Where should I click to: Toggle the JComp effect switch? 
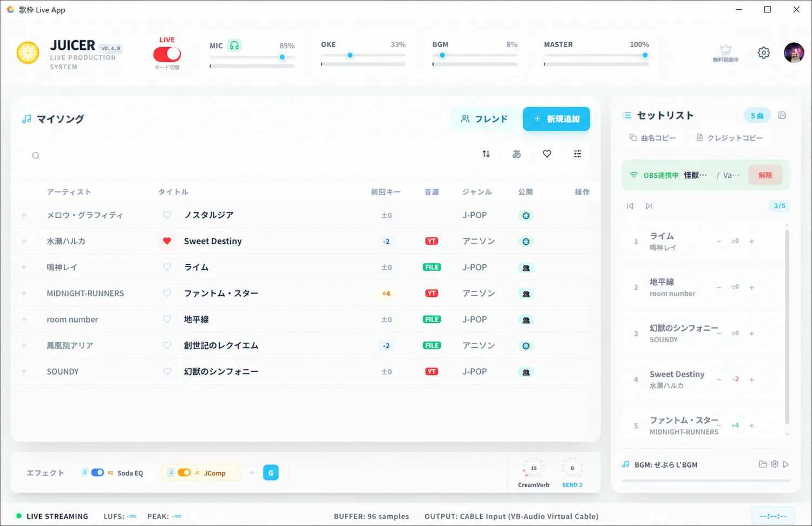click(184, 472)
